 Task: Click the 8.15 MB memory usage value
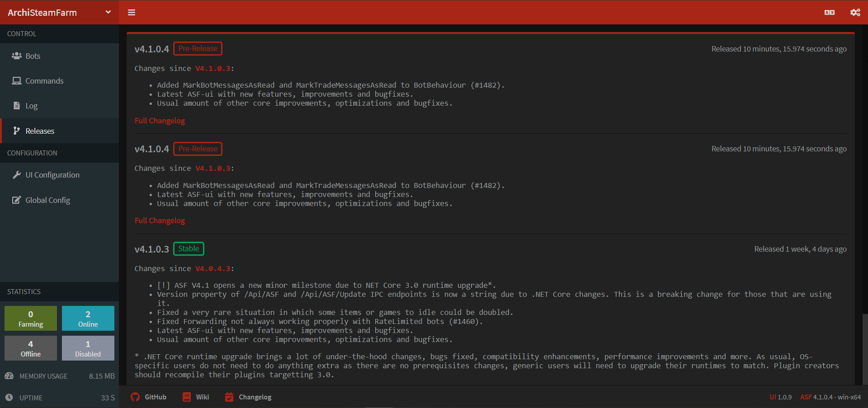coord(102,376)
